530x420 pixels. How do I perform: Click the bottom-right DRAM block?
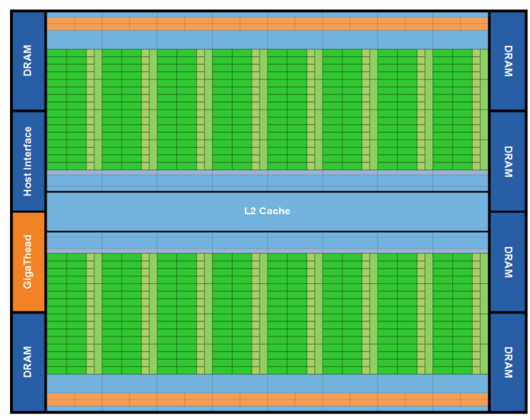(507, 362)
